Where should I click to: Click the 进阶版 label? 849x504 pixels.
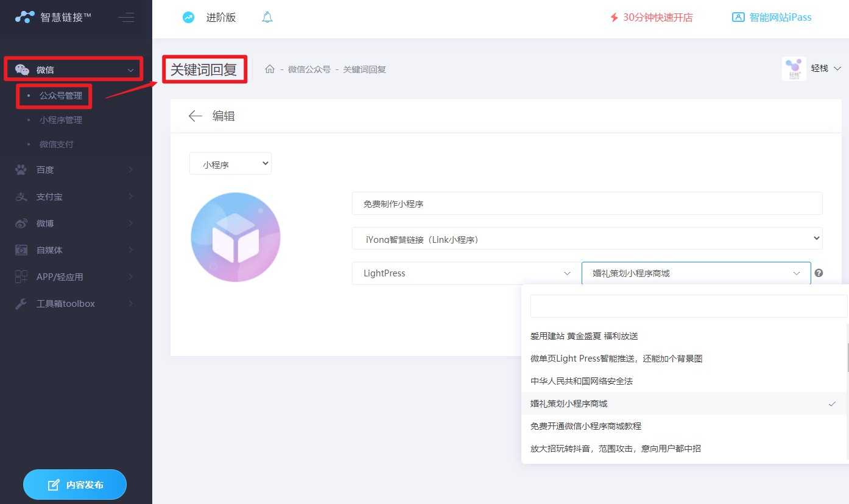(220, 18)
